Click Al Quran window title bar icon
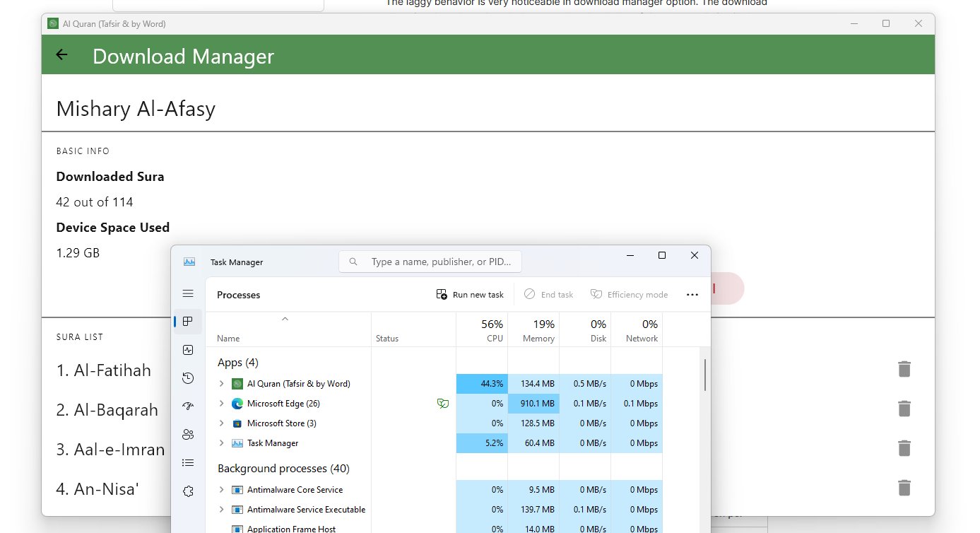This screenshot has height=533, width=980. [53, 23]
